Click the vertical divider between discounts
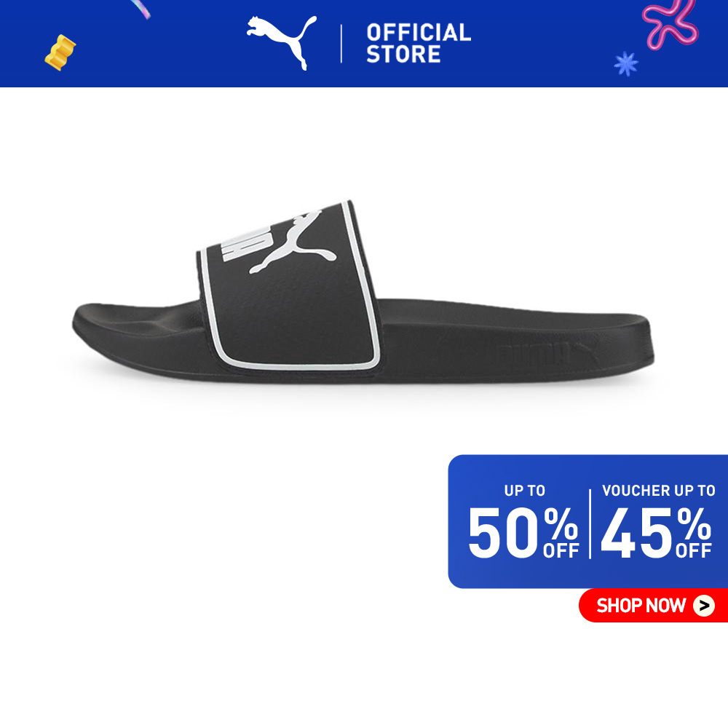The height and width of the screenshot is (728, 728). [590, 523]
